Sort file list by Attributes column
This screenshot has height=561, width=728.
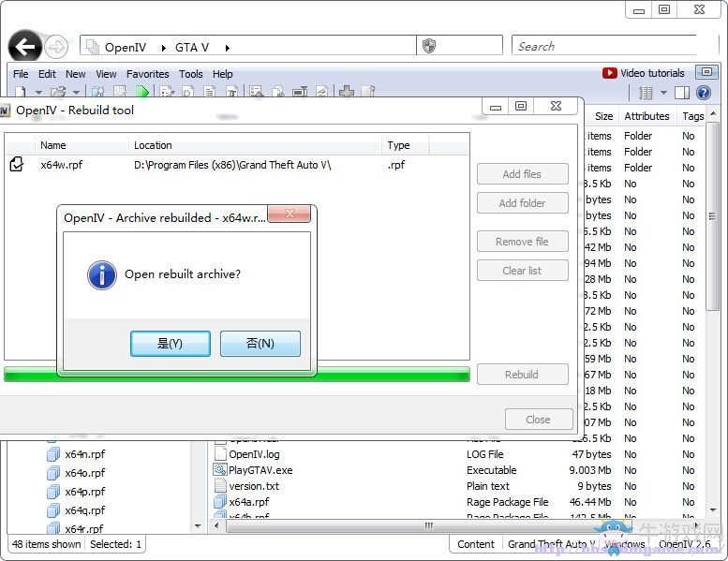(646, 116)
